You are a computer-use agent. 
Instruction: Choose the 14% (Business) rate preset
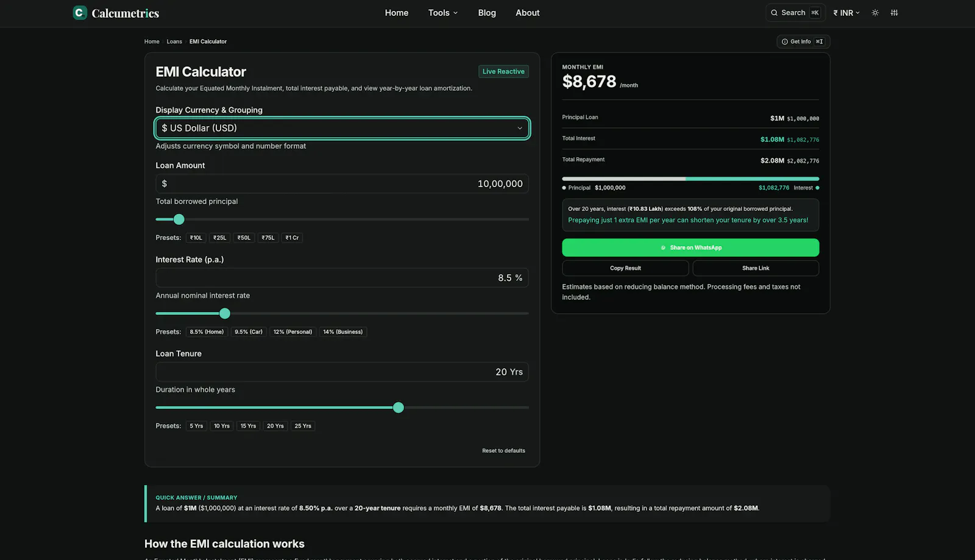(x=343, y=332)
